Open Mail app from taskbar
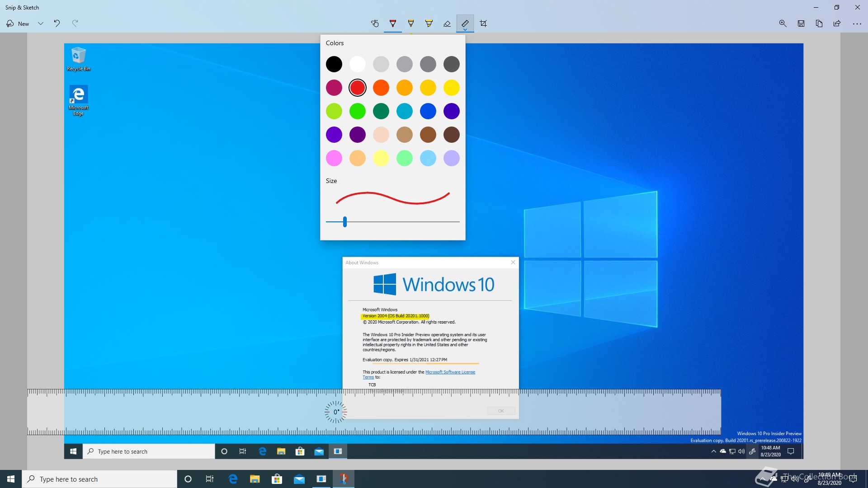Image resolution: width=868 pixels, height=488 pixels. [299, 479]
